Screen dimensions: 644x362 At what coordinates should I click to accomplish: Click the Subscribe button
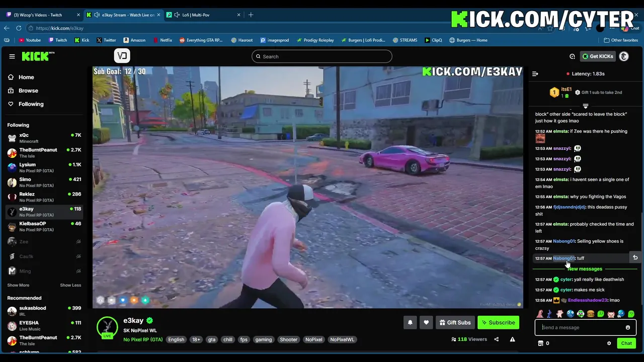click(498, 322)
